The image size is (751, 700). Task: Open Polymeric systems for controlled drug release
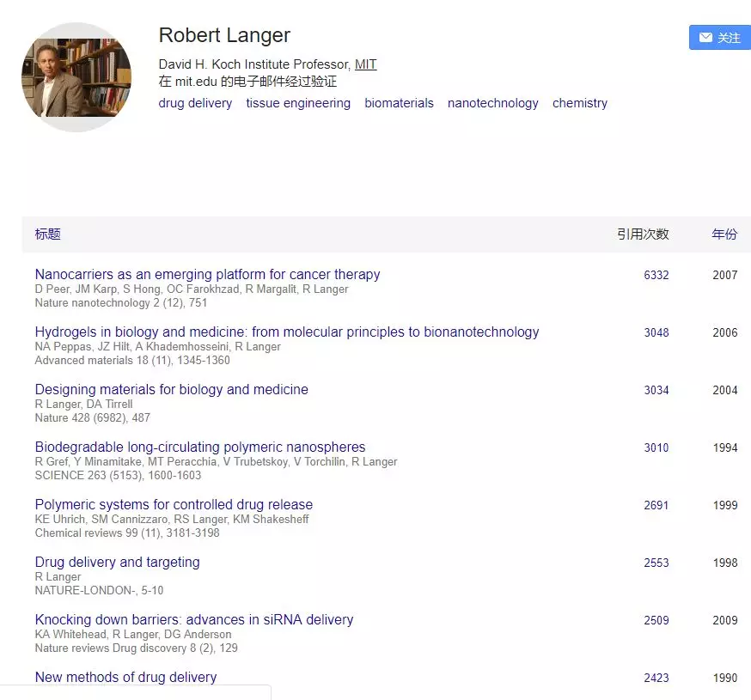tap(174, 505)
